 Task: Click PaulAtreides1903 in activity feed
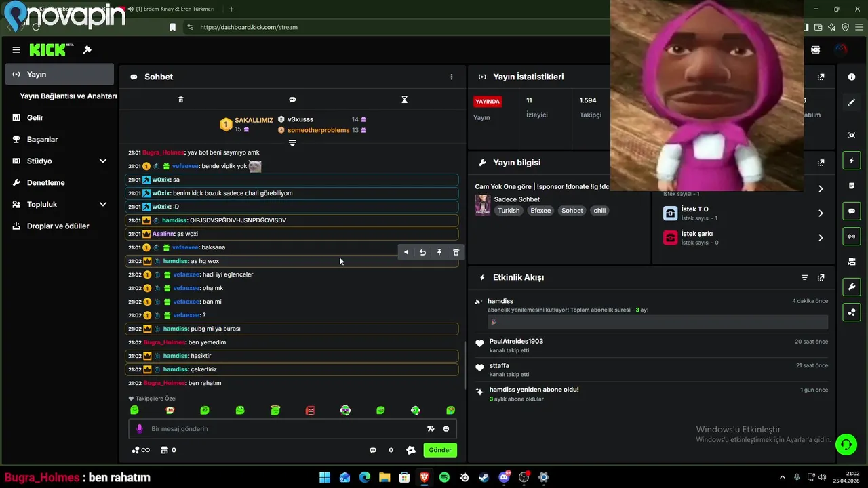tap(516, 341)
